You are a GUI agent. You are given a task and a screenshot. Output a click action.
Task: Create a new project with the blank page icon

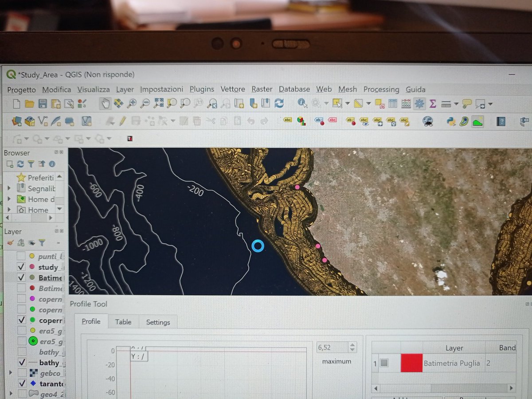pyautogui.click(x=16, y=104)
